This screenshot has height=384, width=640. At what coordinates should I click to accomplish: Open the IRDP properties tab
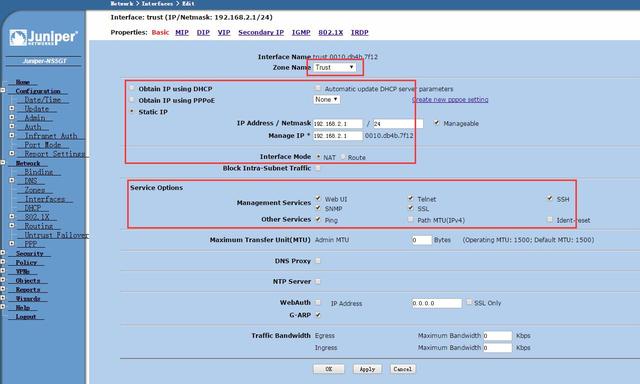click(x=360, y=32)
